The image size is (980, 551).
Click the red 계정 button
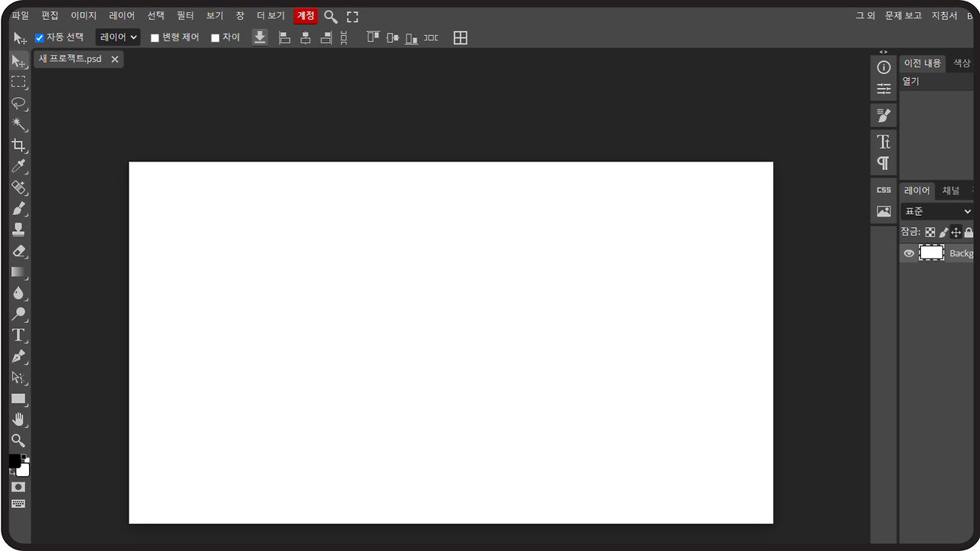305,16
